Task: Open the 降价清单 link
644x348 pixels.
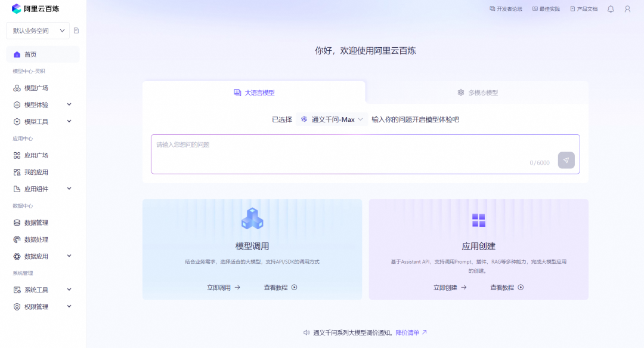Action: [x=411, y=333]
